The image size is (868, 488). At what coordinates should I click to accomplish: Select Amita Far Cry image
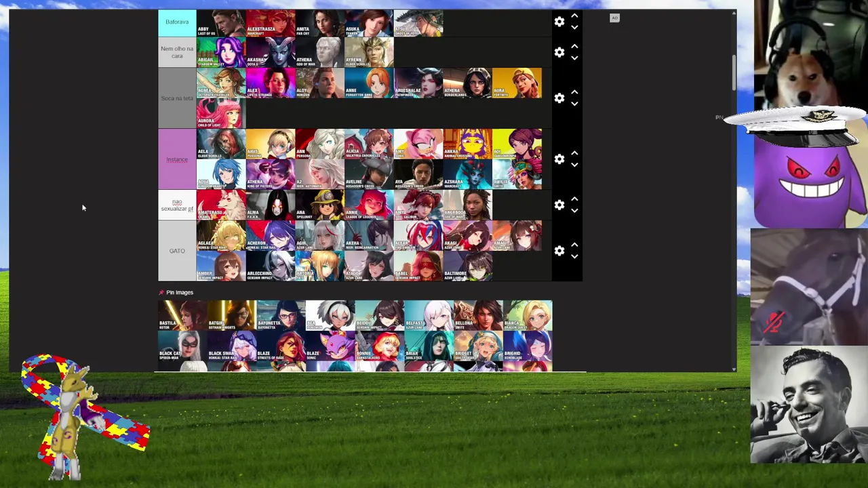(x=320, y=22)
